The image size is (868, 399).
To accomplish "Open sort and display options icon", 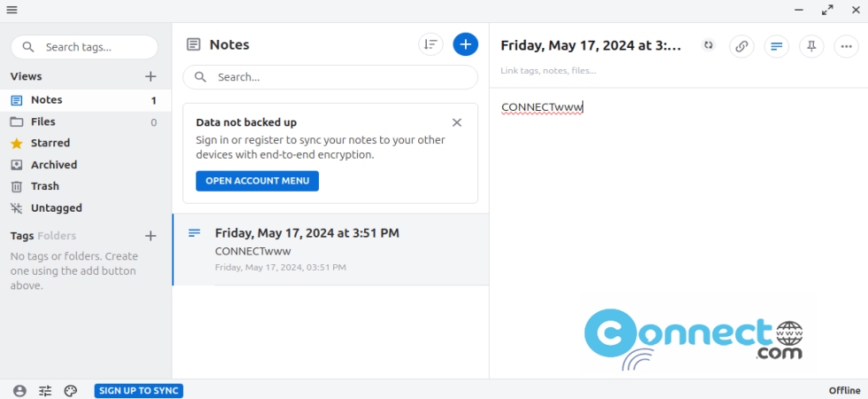I will (x=430, y=44).
